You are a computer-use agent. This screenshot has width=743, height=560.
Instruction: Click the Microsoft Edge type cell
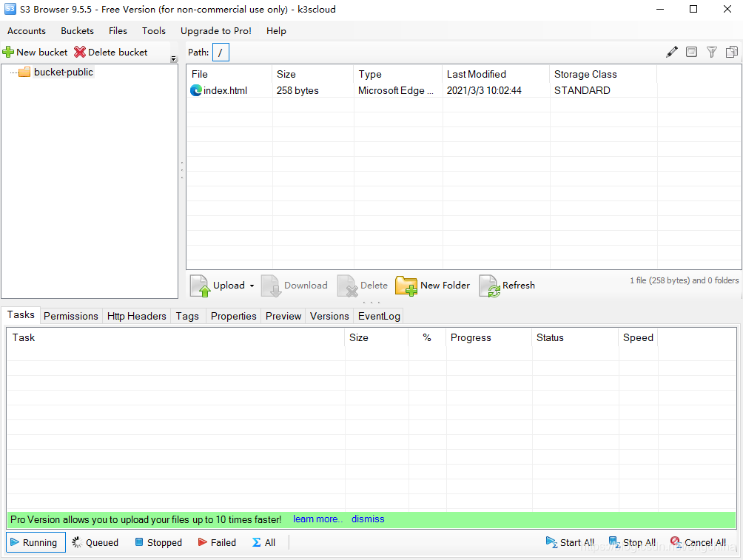click(x=396, y=90)
